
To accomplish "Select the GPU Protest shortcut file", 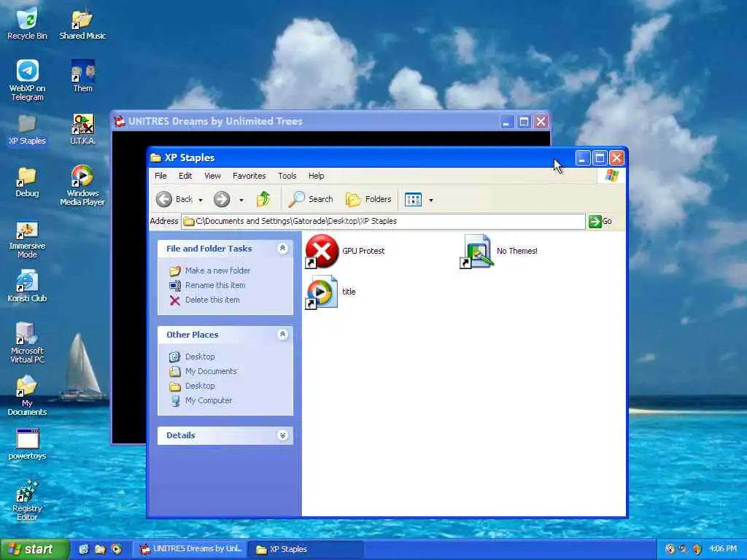I will [345, 251].
